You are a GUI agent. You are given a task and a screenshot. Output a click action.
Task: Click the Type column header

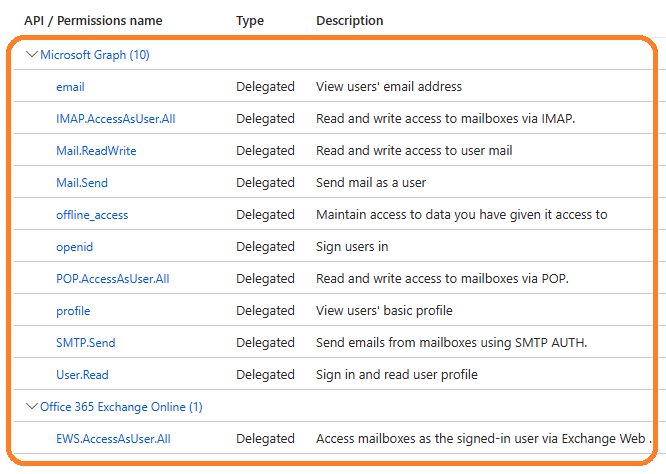(250, 21)
